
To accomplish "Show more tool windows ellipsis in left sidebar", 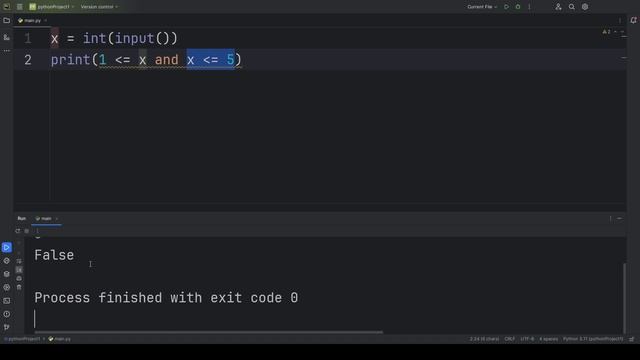I will [x=7, y=51].
